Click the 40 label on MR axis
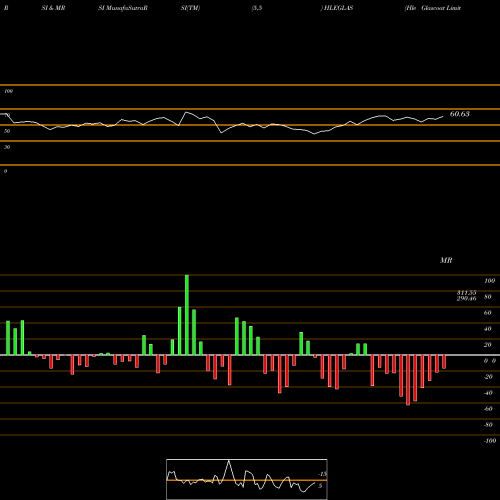500x500 pixels. pyautogui.click(x=488, y=329)
